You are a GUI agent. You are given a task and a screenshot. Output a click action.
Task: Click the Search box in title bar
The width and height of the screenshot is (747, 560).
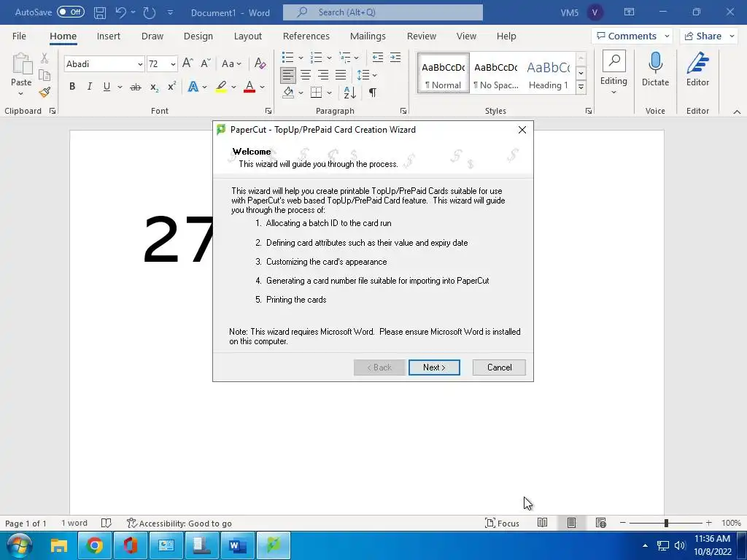click(x=382, y=12)
